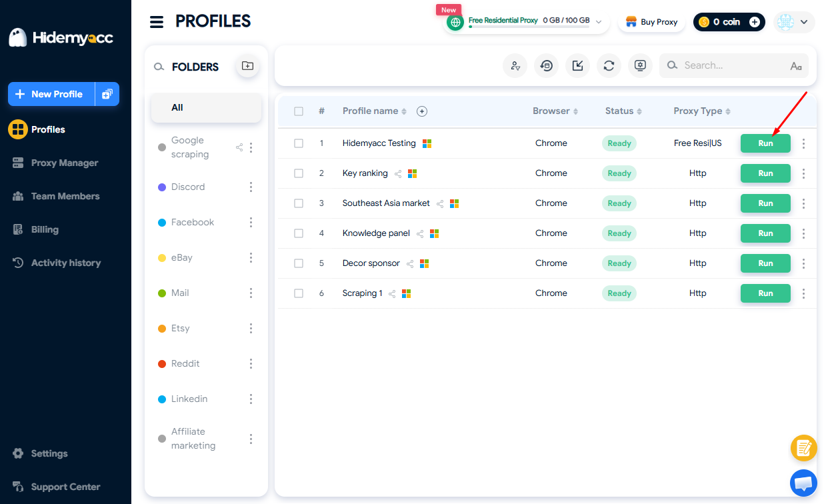Open the quick profile duplicate icon beside New Profile
The image size is (828, 504).
[107, 94]
